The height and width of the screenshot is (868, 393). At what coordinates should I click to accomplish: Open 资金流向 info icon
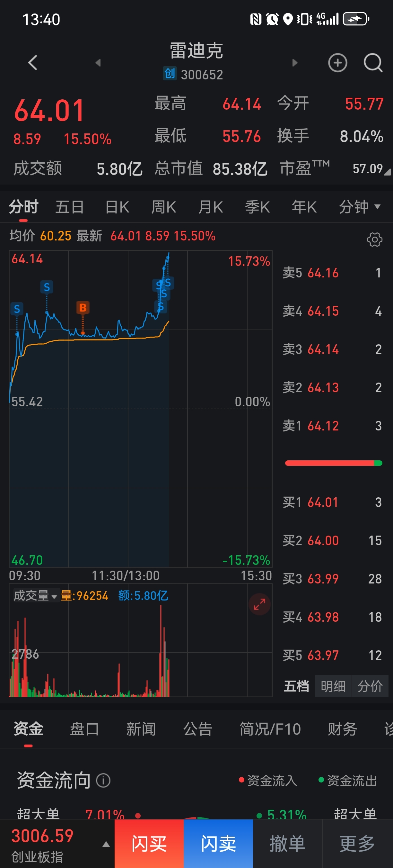[x=103, y=780]
